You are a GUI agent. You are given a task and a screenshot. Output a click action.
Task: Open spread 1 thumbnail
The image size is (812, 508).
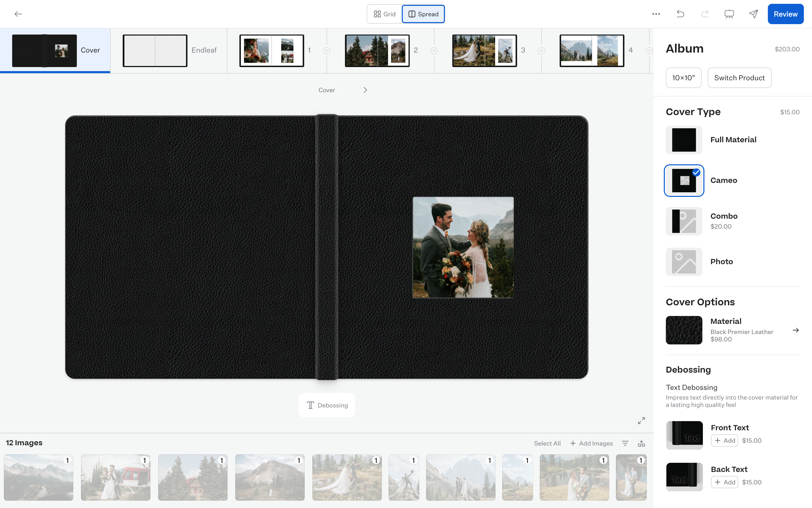pyautogui.click(x=272, y=51)
